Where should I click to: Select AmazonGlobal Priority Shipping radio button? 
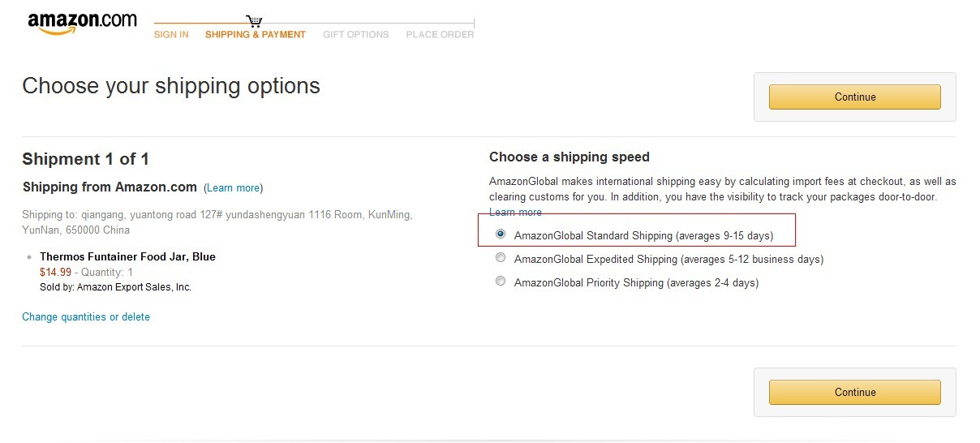point(501,282)
